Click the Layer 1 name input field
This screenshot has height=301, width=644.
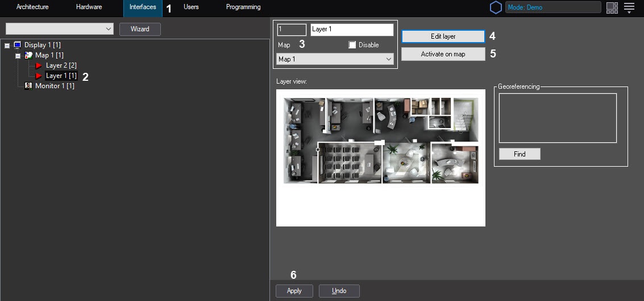[351, 30]
